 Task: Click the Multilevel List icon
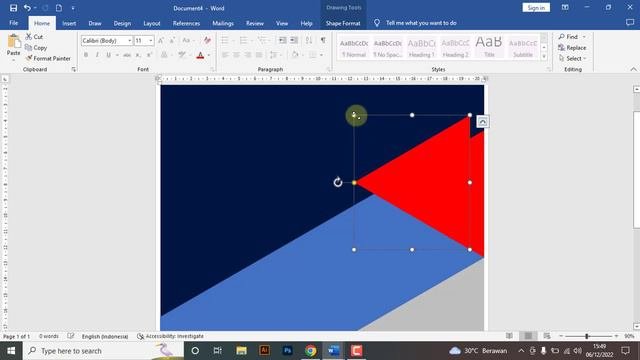point(262,40)
